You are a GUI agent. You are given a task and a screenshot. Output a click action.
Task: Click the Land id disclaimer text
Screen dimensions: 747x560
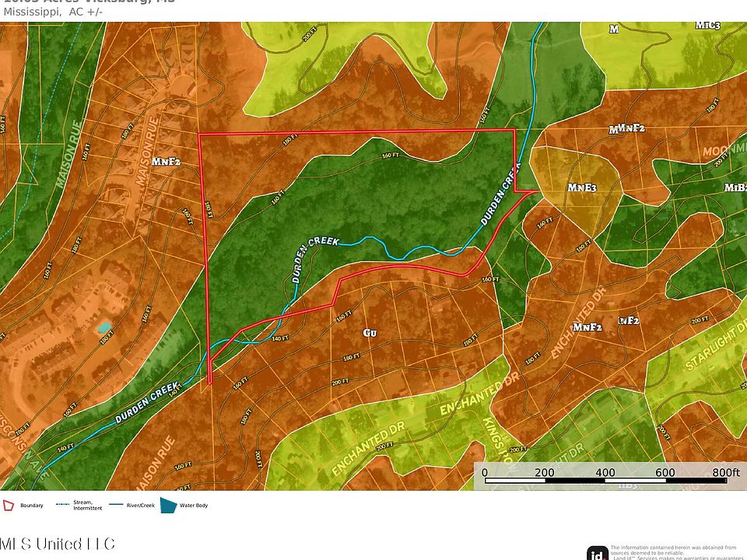click(x=677, y=551)
